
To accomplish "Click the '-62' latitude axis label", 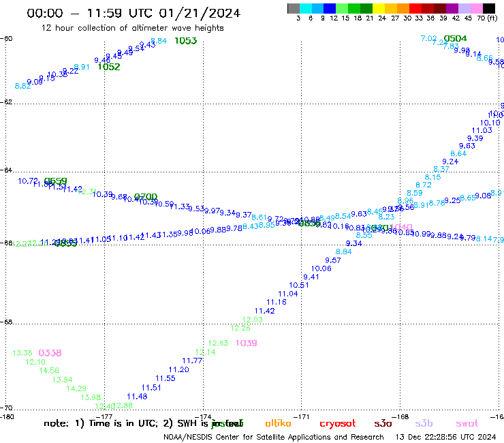I will tap(6, 102).
